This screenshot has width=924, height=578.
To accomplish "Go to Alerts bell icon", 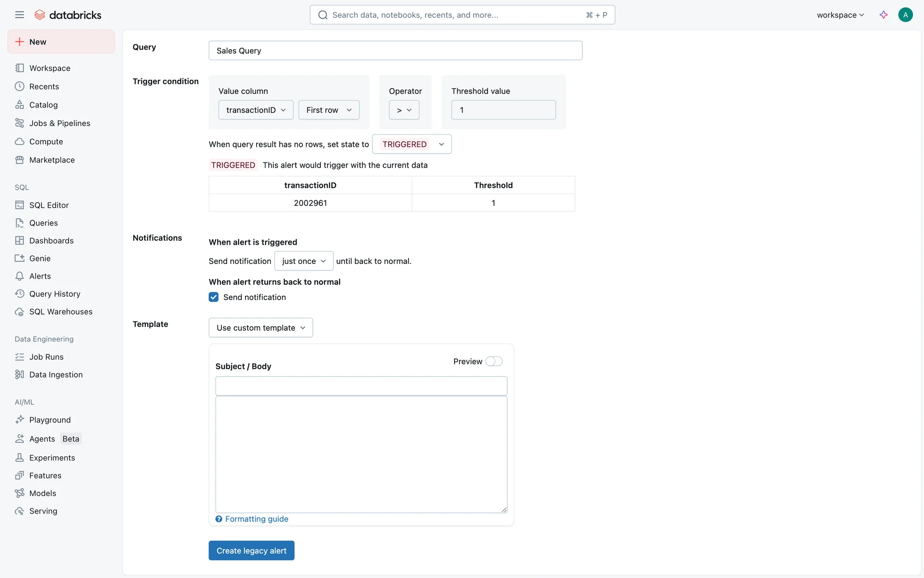I will click(x=19, y=276).
